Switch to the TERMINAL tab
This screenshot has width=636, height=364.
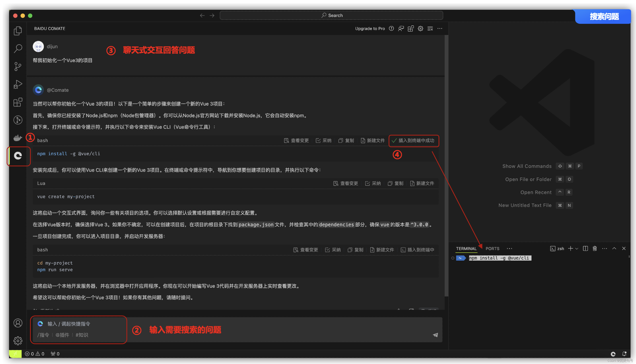[466, 248]
